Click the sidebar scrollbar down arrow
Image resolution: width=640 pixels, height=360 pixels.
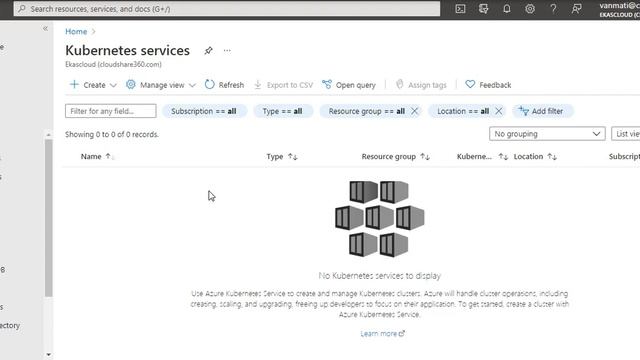coord(49,355)
